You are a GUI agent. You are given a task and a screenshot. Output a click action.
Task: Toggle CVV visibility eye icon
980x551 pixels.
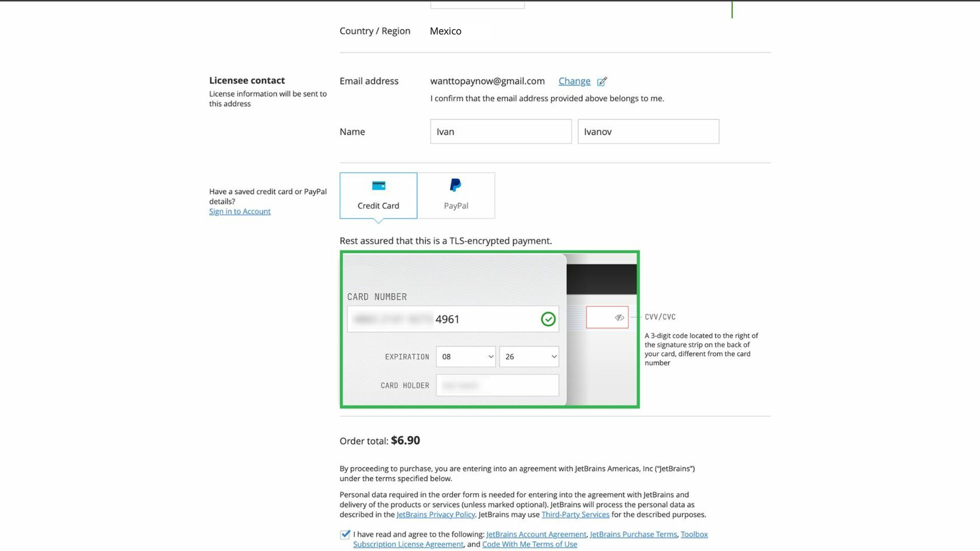pos(619,318)
